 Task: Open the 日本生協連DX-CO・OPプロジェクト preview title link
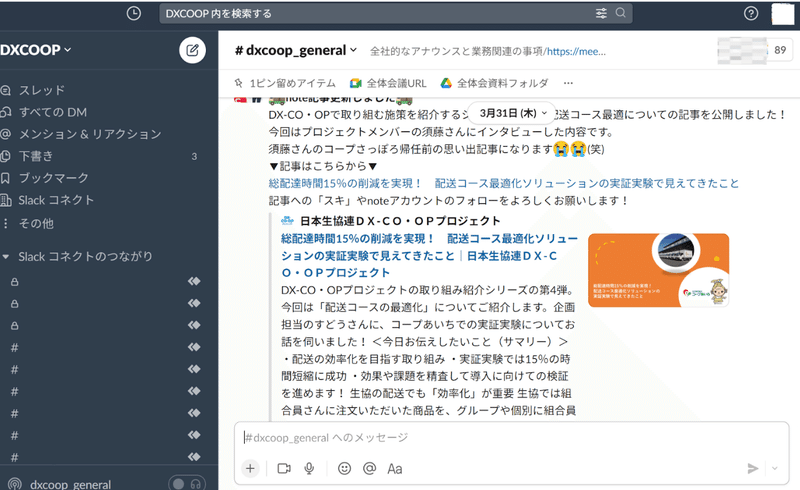(429, 256)
